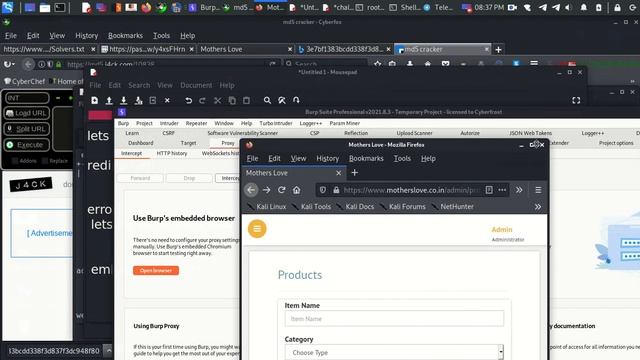Click Find magnifier icon in the Mousepad toolbar
Image resolution: width=640 pixels, height=360 pixels.
pos(267,100)
